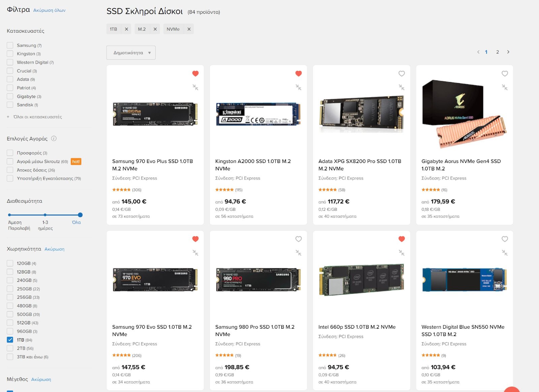
Task: Go to results page 2
Action: pos(498,52)
